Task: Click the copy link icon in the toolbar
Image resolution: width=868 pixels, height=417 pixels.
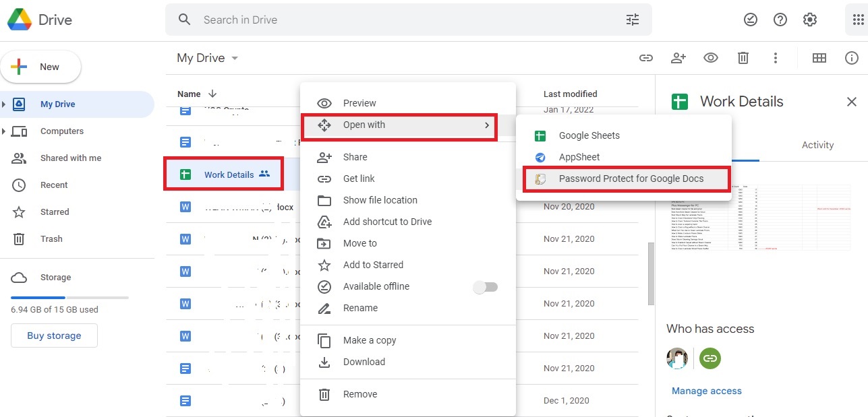Action: pyautogui.click(x=646, y=58)
